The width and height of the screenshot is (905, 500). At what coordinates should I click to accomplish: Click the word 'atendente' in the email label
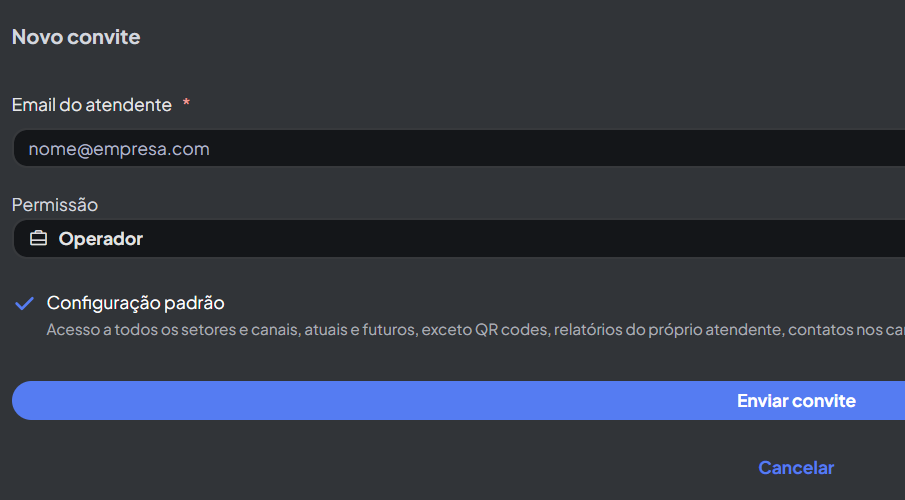pos(129,104)
